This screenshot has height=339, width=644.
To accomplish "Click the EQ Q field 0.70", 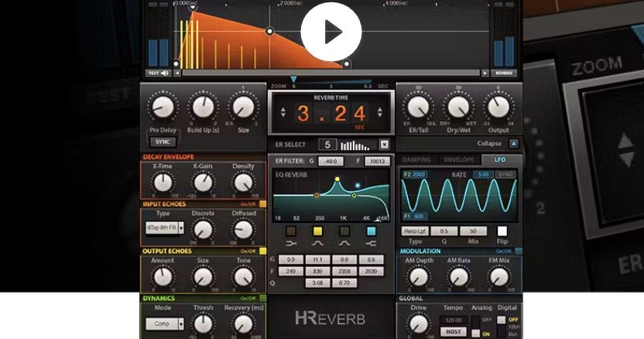I will pyautogui.click(x=344, y=282).
